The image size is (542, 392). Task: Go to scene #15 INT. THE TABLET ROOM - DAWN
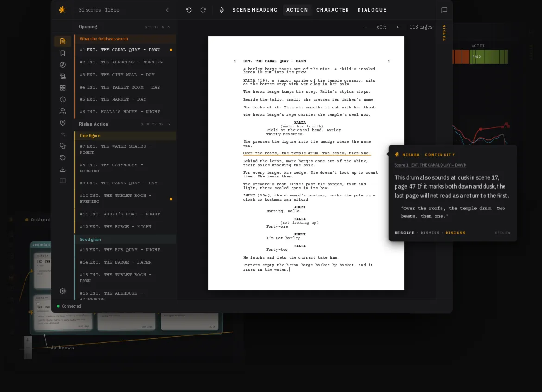[125, 278]
